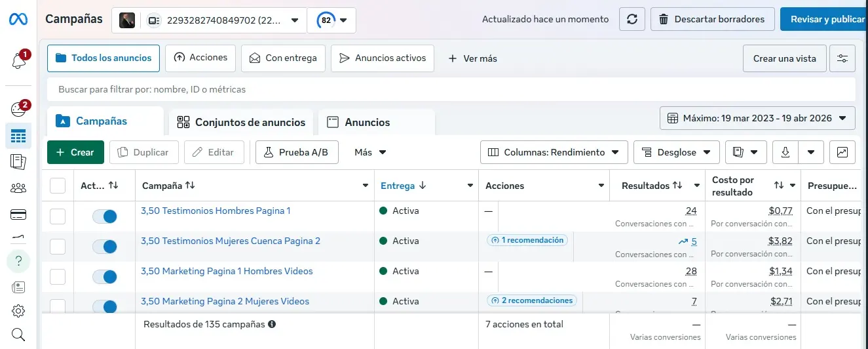Screen dimensions: 868x349
Task: Toggle off Testimonios Hombres Pagina 1 campaign
Action: point(105,216)
